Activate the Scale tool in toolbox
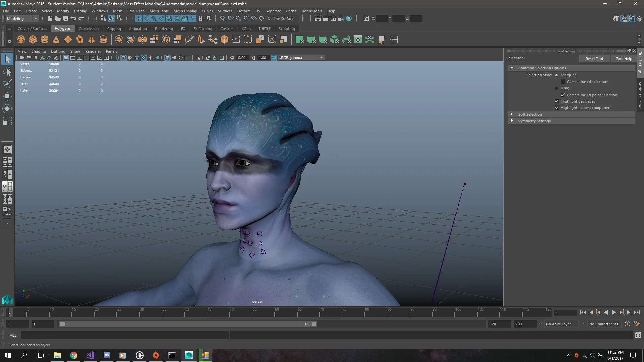This screenshot has height=362, width=644. (7, 121)
